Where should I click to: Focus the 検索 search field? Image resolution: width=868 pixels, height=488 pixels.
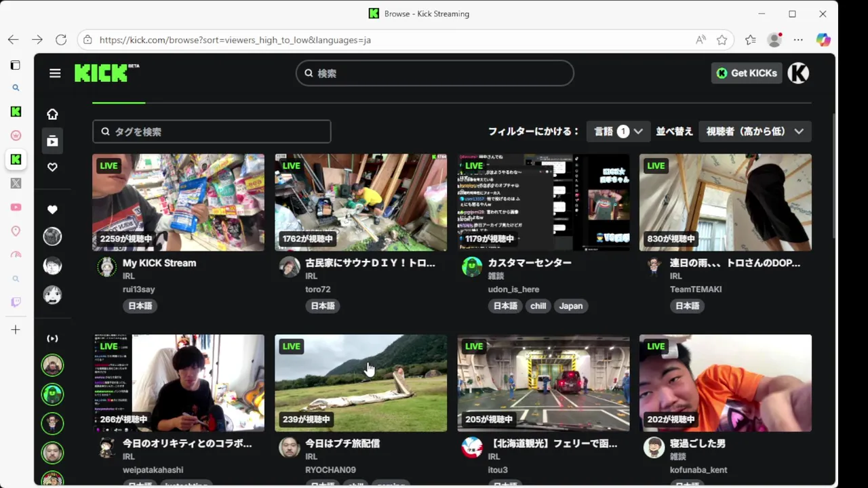point(435,73)
